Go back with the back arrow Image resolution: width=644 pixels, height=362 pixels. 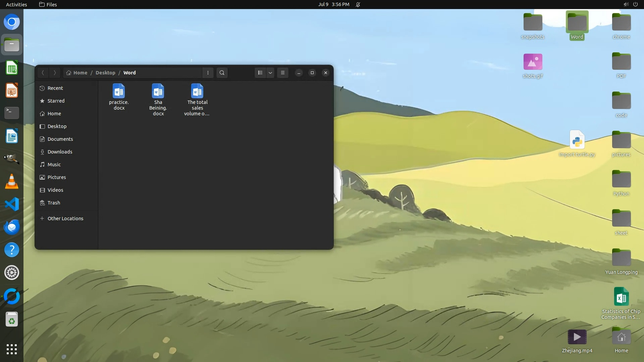pyautogui.click(x=43, y=73)
